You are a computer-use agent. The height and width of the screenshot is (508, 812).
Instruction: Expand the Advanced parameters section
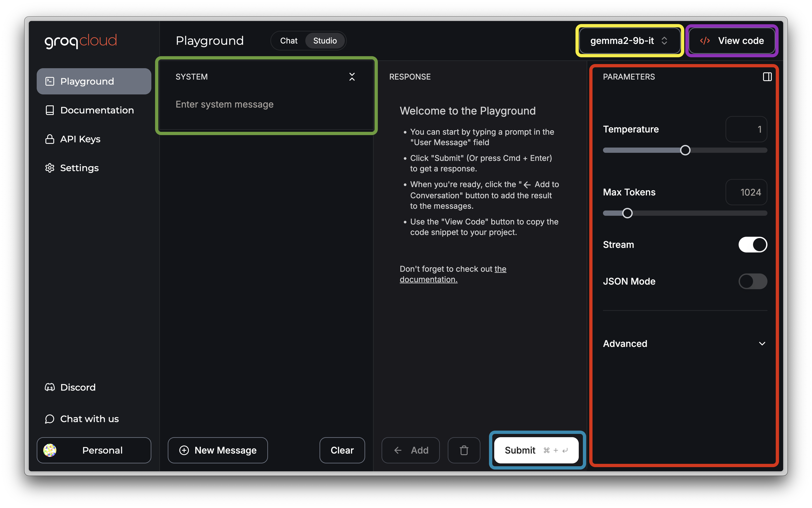pos(684,344)
